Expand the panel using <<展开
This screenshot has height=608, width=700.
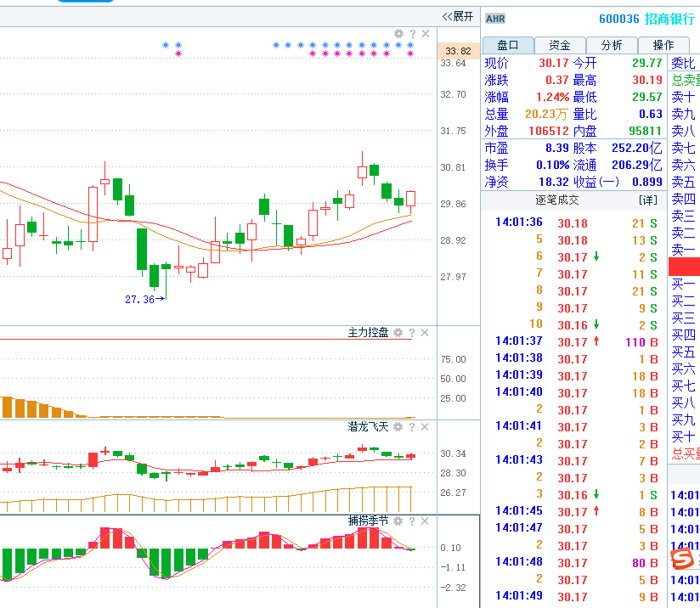[x=458, y=16]
